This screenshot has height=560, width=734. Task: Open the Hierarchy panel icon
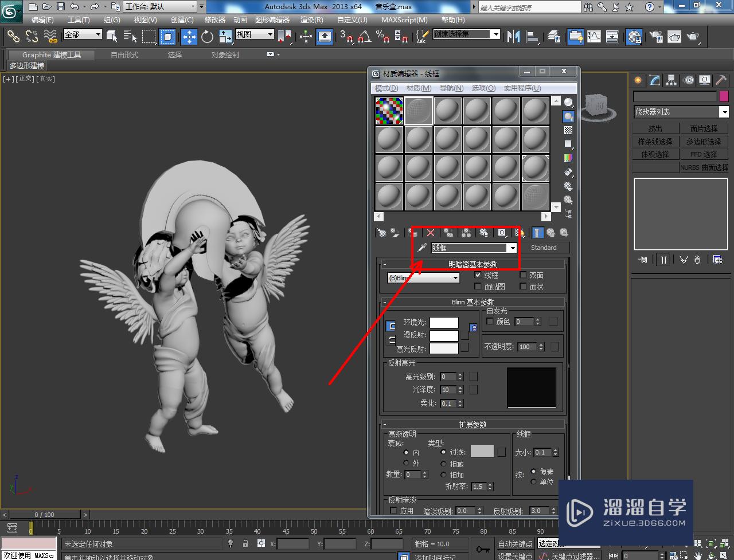coord(671,80)
